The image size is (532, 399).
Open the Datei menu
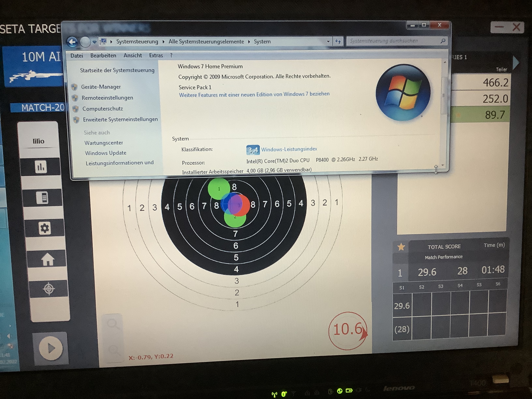pos(76,56)
